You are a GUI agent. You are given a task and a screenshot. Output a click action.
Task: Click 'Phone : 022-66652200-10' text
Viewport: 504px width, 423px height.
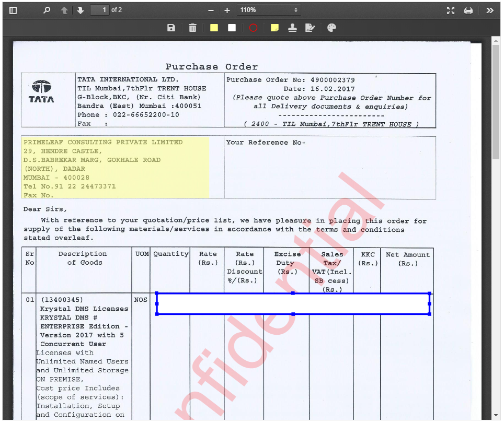(x=128, y=114)
